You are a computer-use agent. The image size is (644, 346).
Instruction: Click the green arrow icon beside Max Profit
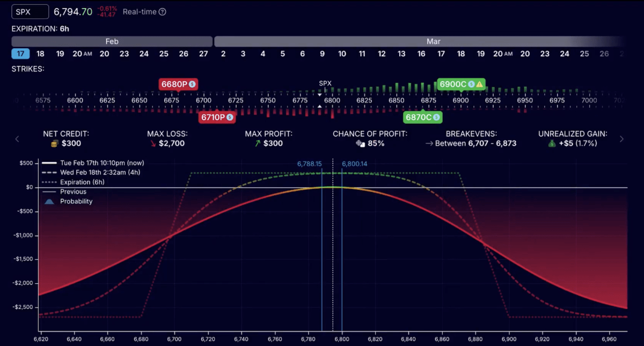[x=257, y=143]
